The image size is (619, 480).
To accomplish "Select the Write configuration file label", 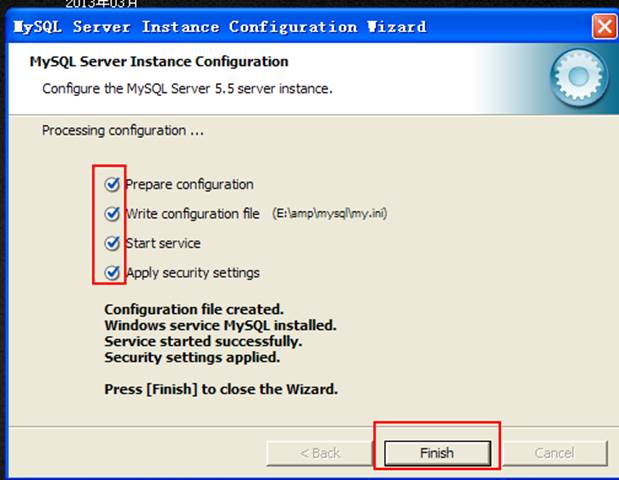I will [192, 214].
